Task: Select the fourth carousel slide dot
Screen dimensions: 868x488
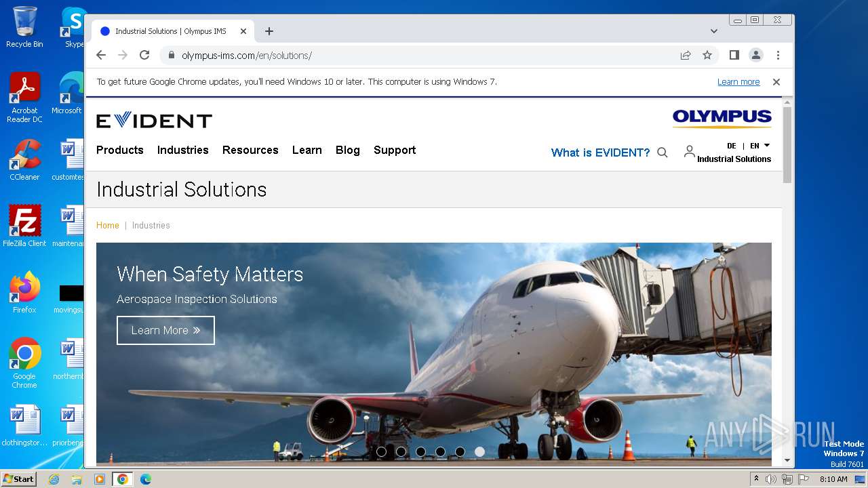Action: tap(440, 451)
